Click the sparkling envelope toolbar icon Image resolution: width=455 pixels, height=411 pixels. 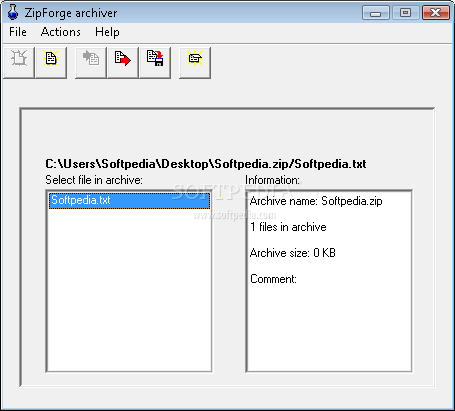coord(195,63)
